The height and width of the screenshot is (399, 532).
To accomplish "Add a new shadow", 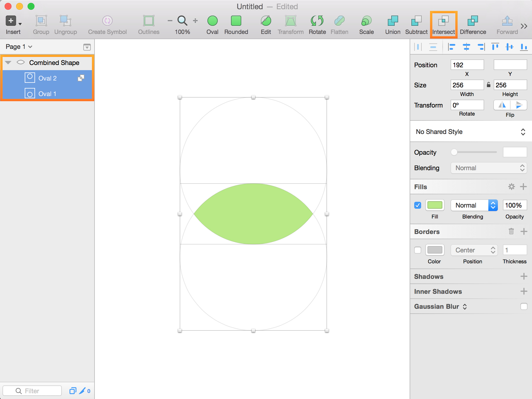I will [524, 276].
